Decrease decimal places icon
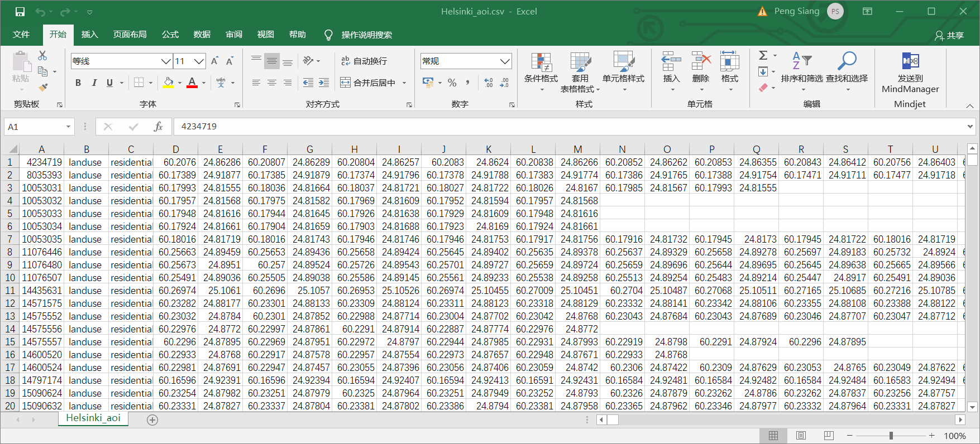The height and width of the screenshot is (444, 980). coord(504,83)
